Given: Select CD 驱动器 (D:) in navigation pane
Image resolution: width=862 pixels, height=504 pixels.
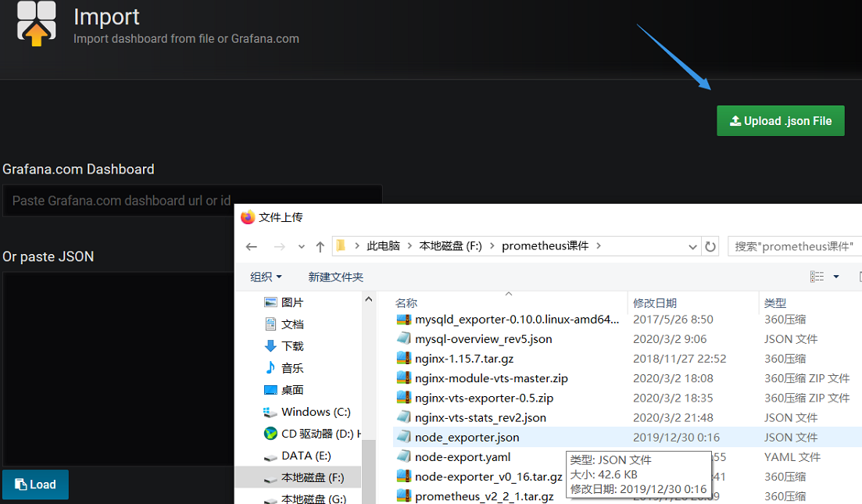Looking at the screenshot, I should 321,434.
